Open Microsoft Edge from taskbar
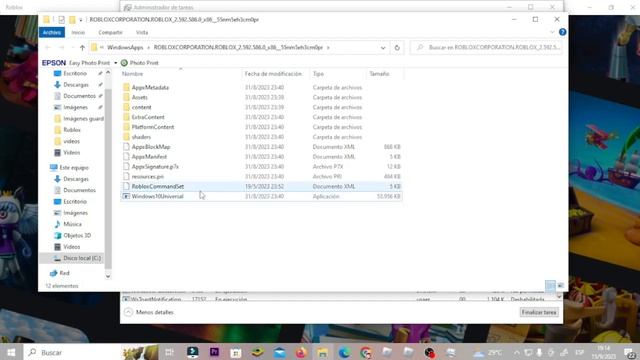 click(x=344, y=352)
